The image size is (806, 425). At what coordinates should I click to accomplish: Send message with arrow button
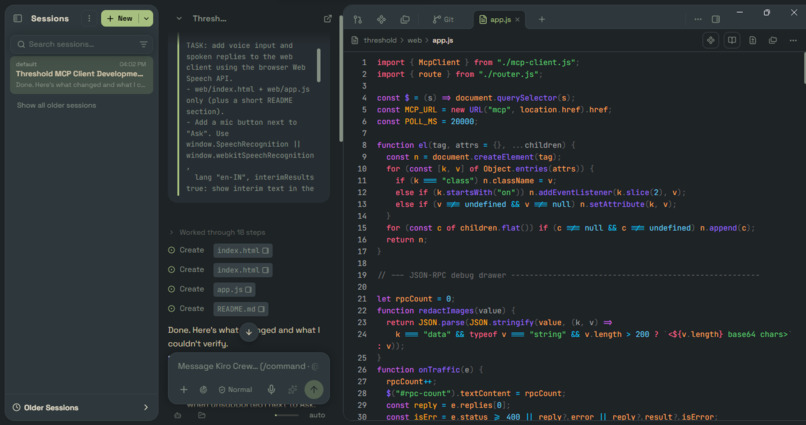coord(314,390)
